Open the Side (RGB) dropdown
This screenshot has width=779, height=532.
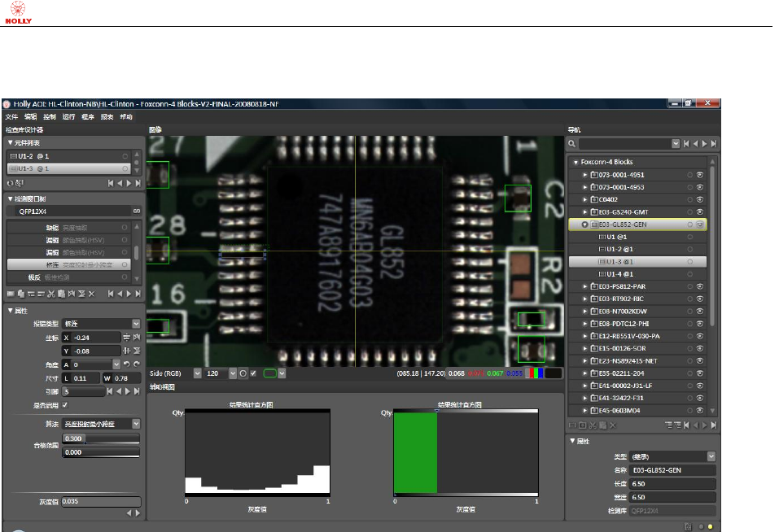[x=198, y=373]
